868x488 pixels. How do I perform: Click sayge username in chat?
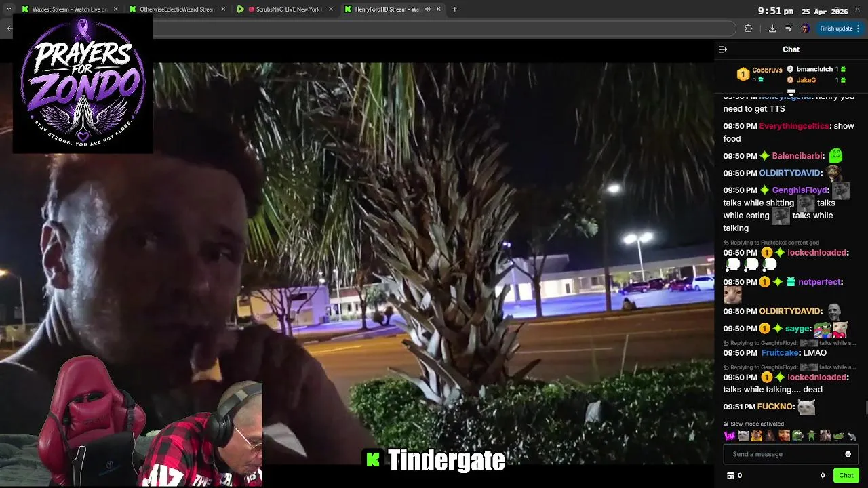[x=797, y=329]
